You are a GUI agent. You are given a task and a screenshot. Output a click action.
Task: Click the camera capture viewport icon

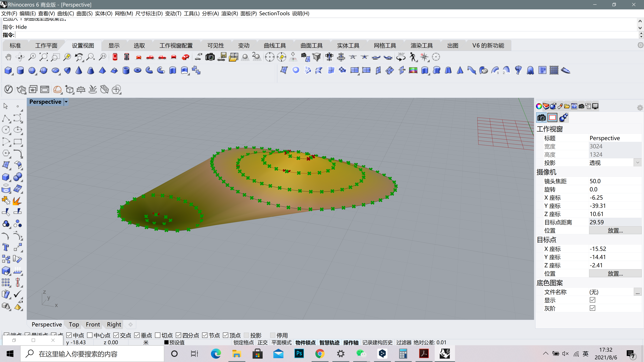click(x=210, y=57)
